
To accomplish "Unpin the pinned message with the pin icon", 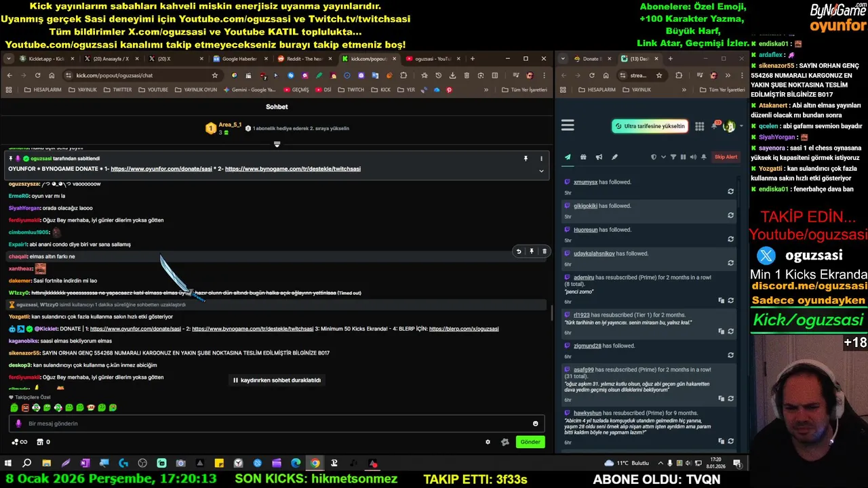I will click(x=526, y=159).
